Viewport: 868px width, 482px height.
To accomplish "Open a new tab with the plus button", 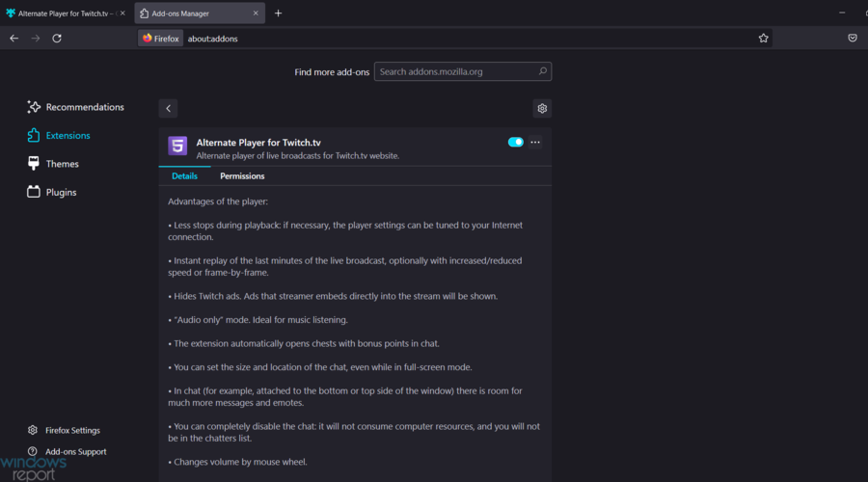I will [x=279, y=13].
